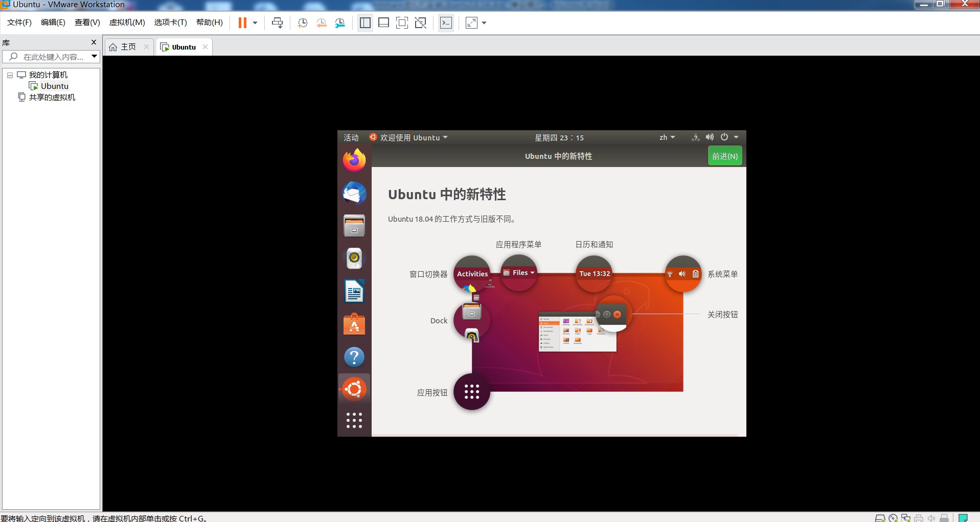Toggle the console view button
980x522 pixels.
point(446,23)
